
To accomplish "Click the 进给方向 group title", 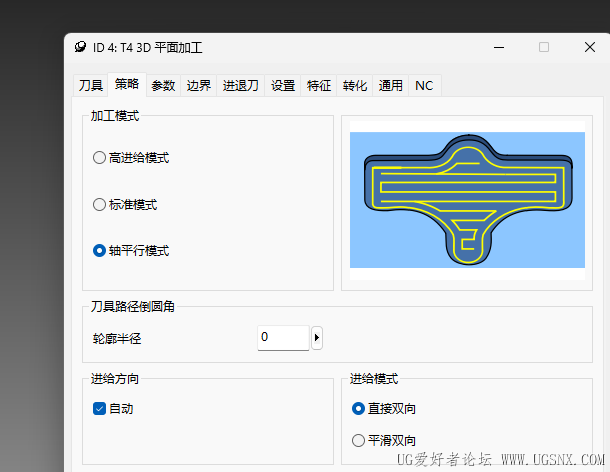I will point(115,379).
